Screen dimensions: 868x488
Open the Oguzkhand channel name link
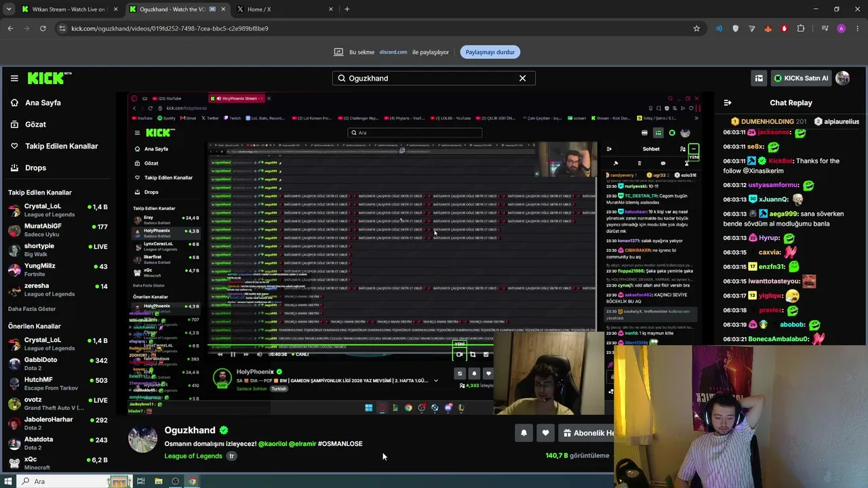[190, 430]
